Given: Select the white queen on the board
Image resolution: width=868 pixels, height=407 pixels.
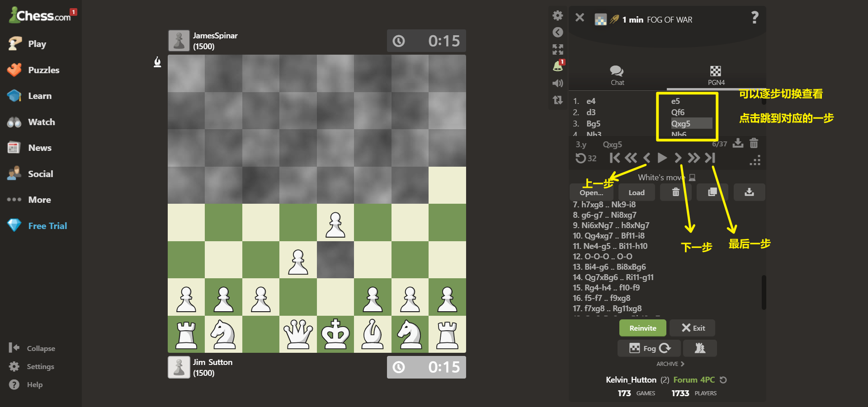Looking at the screenshot, I should point(298,334).
